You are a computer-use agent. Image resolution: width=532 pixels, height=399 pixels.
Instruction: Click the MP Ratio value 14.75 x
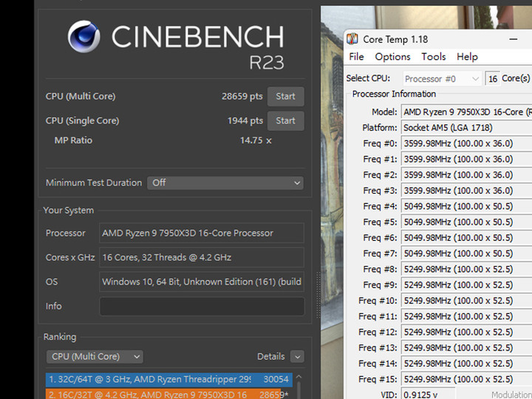[x=256, y=140]
